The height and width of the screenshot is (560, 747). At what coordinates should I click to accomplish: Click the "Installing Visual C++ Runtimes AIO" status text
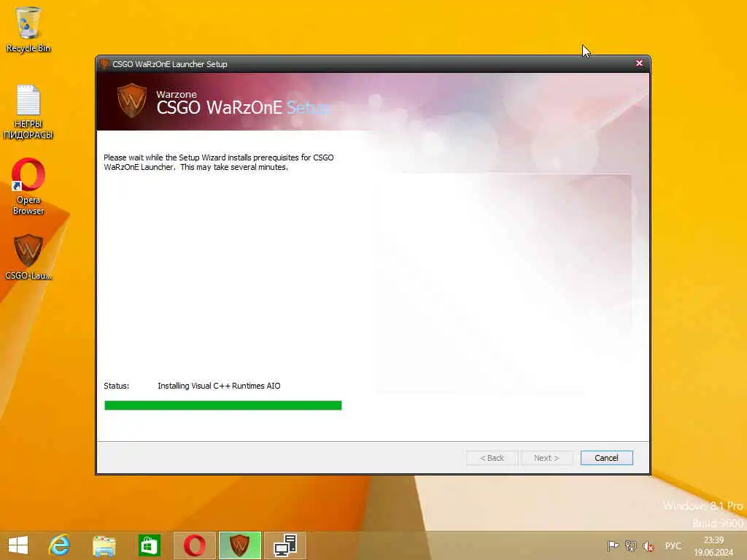point(219,386)
